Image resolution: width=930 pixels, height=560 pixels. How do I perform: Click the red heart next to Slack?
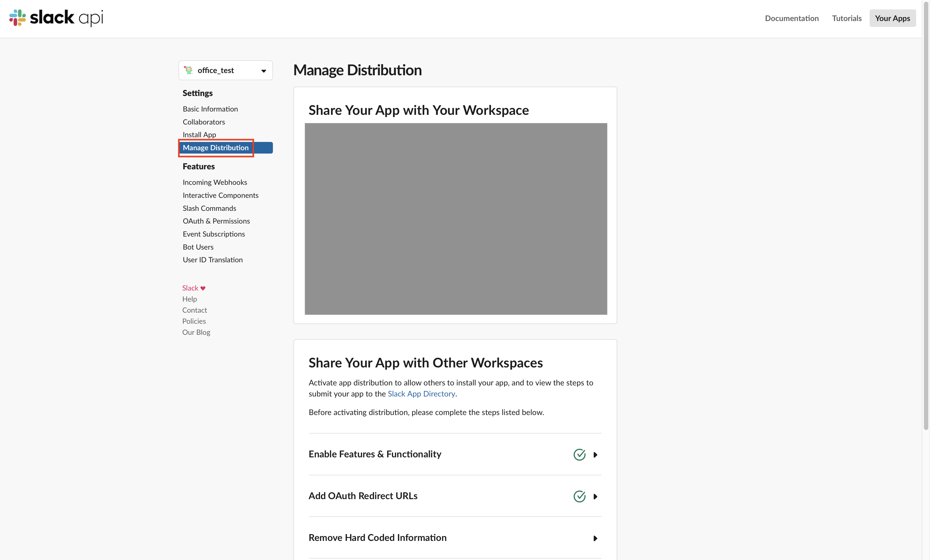point(203,288)
